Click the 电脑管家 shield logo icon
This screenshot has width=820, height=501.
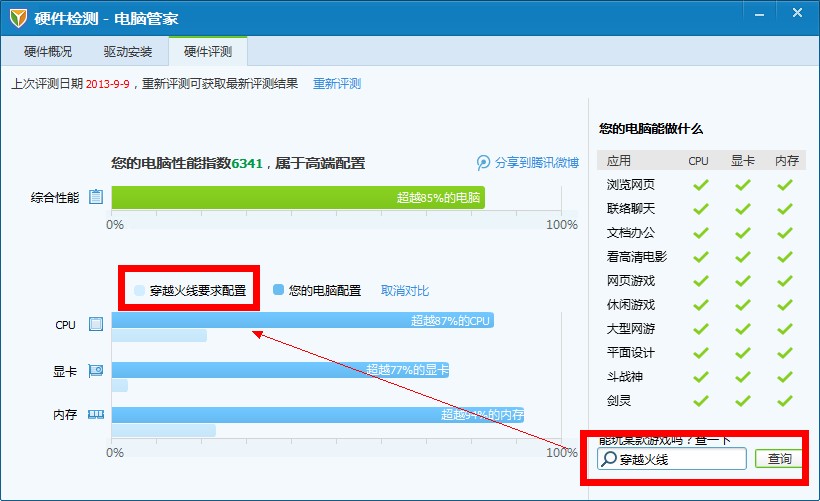(x=18, y=18)
